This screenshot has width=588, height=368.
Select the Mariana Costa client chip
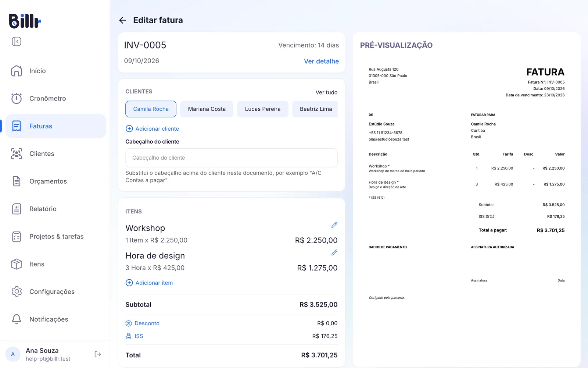207,109
